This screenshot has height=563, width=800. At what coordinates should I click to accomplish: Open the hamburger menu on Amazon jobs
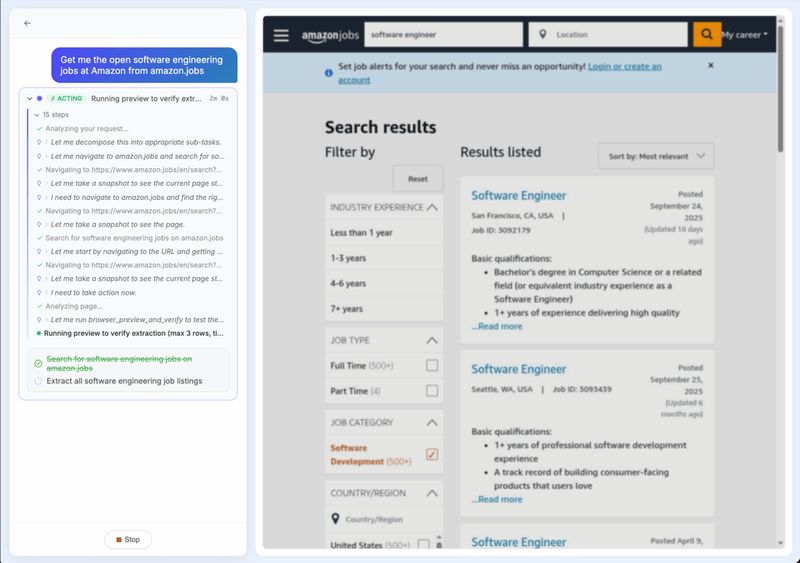coord(281,35)
